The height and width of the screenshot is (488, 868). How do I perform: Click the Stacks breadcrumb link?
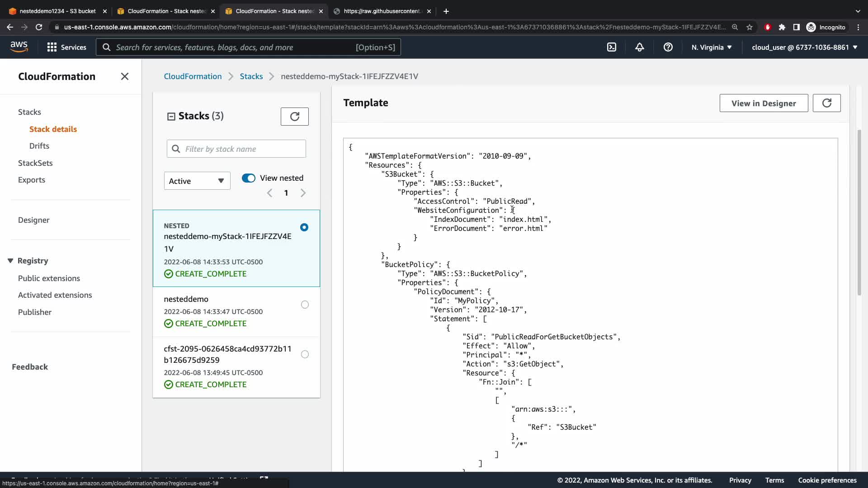251,76
